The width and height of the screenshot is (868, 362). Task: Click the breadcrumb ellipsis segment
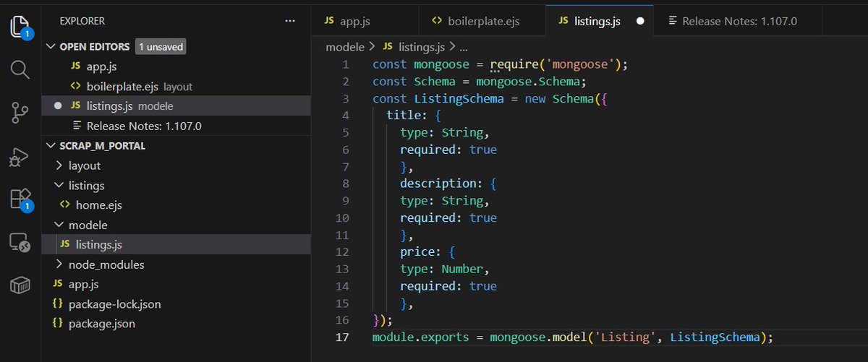coord(464,46)
